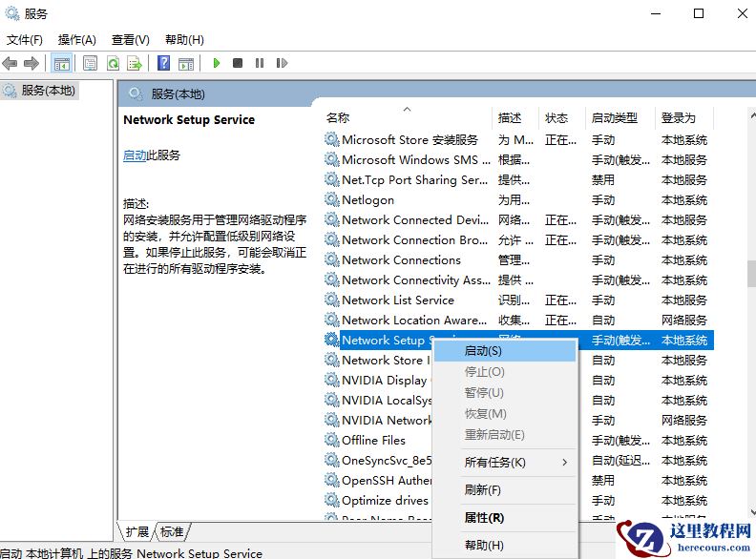Image resolution: width=756 pixels, height=559 pixels.
Task: Click the Refresh toolbar icon
Action: (x=114, y=63)
